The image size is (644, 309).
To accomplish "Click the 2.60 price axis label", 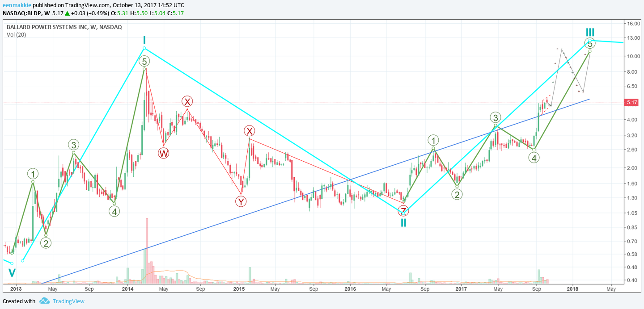I will 632,150.
